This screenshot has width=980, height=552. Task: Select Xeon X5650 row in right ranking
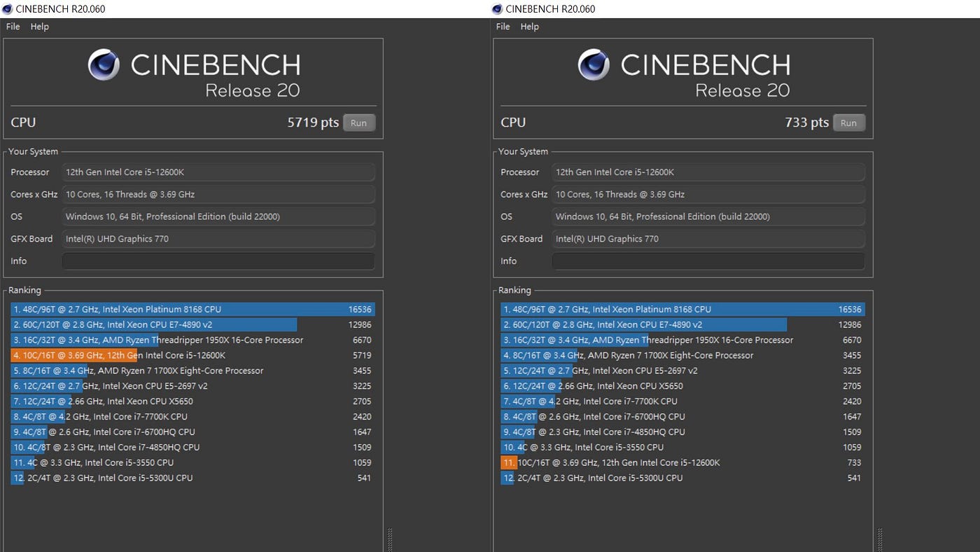682,386
